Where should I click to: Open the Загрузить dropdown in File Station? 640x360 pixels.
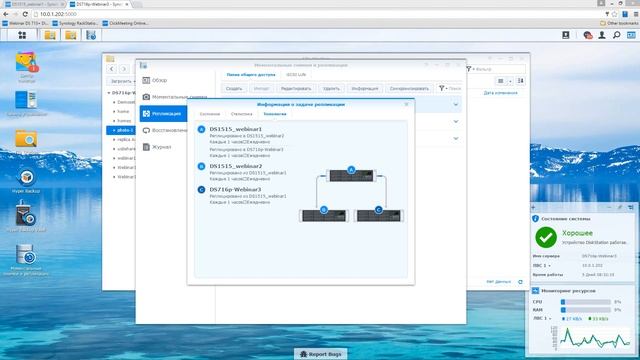point(122,81)
